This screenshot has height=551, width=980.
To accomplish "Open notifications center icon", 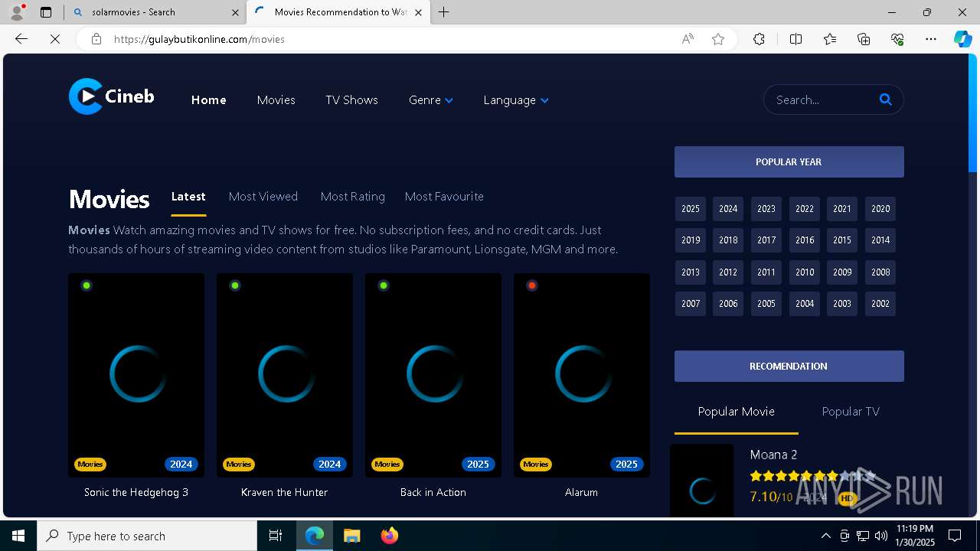I will pyautogui.click(x=955, y=536).
